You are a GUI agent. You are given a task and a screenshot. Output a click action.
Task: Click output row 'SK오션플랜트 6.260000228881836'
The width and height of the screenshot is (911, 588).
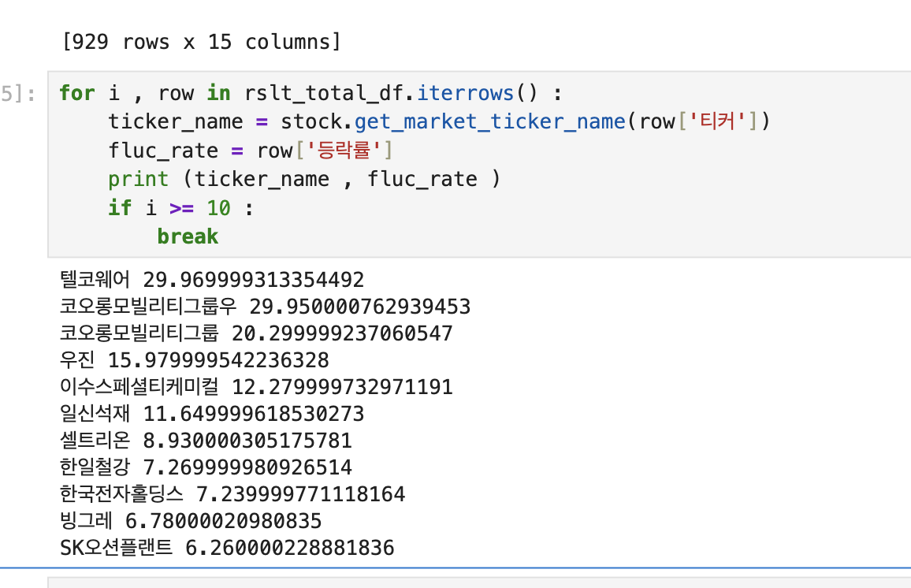click(227, 547)
